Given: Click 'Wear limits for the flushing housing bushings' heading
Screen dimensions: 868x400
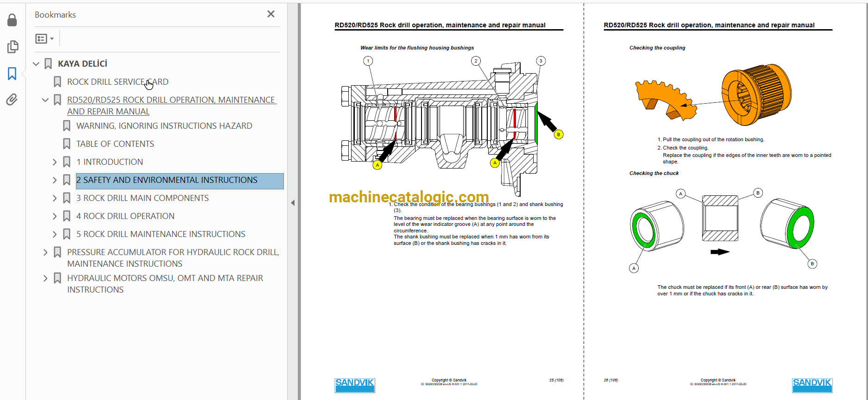Looking at the screenshot, I should tap(417, 48).
